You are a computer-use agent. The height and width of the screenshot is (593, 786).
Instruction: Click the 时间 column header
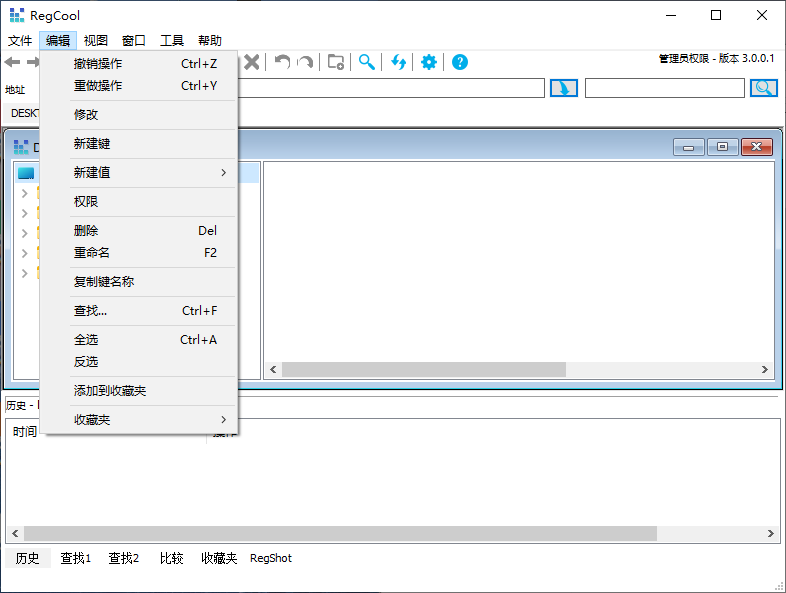coord(25,431)
